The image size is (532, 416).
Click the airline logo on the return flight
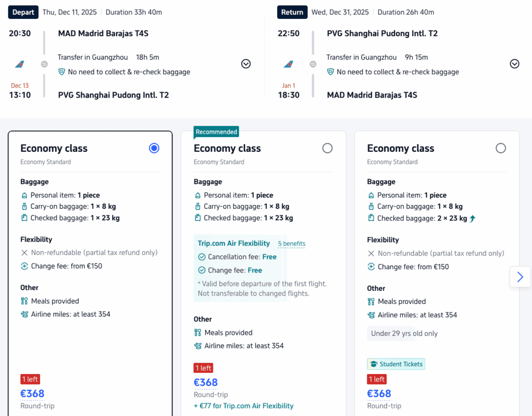pyautogui.click(x=289, y=64)
